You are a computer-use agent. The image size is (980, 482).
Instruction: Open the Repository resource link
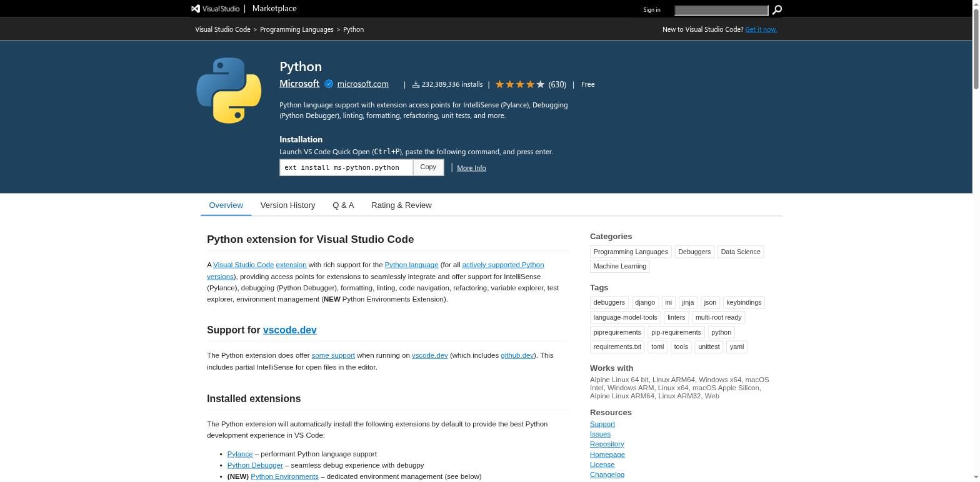tap(607, 444)
